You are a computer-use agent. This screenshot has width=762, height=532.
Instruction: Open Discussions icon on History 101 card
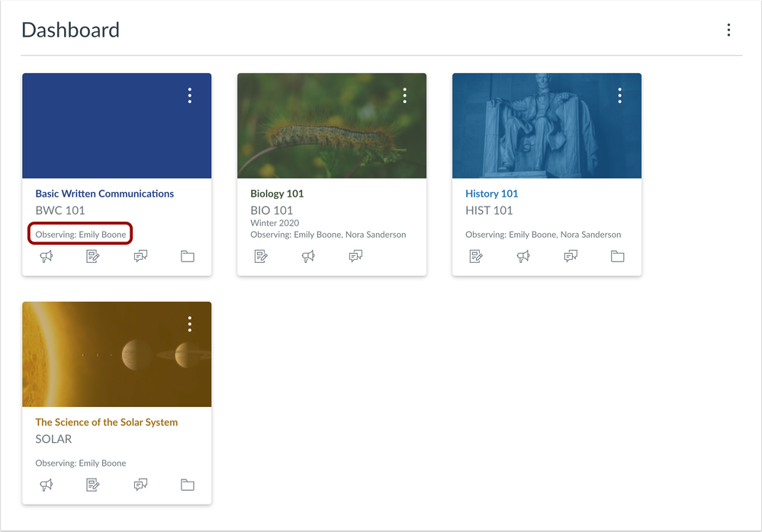pyautogui.click(x=571, y=257)
